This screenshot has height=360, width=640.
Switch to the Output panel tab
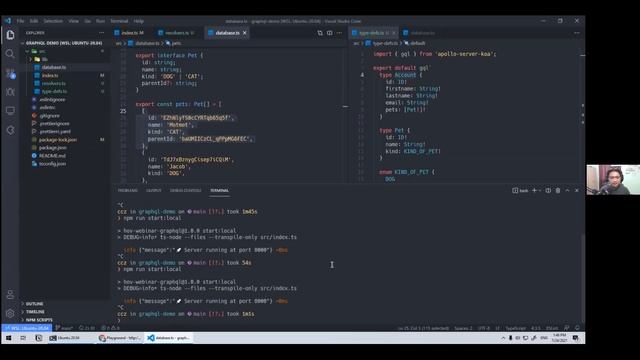pyautogui.click(x=154, y=191)
